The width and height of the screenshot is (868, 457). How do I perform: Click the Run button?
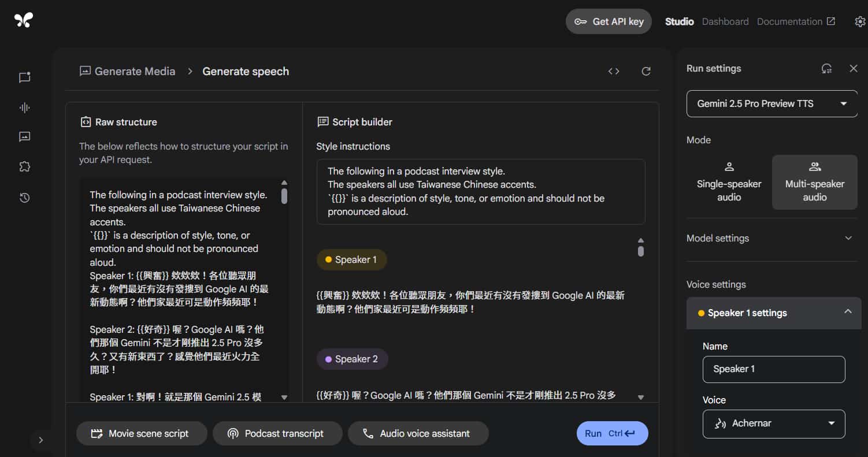pos(612,433)
